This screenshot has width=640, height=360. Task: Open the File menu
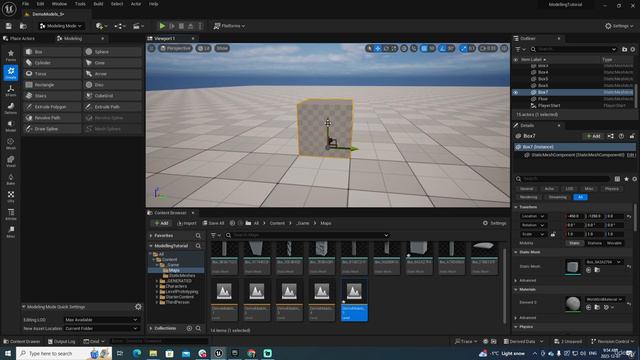[x=25, y=4]
